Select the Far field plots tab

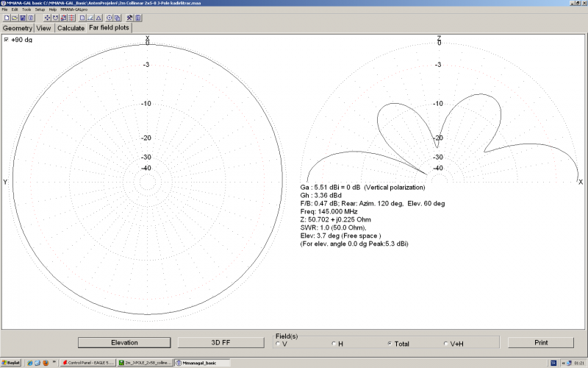point(109,28)
